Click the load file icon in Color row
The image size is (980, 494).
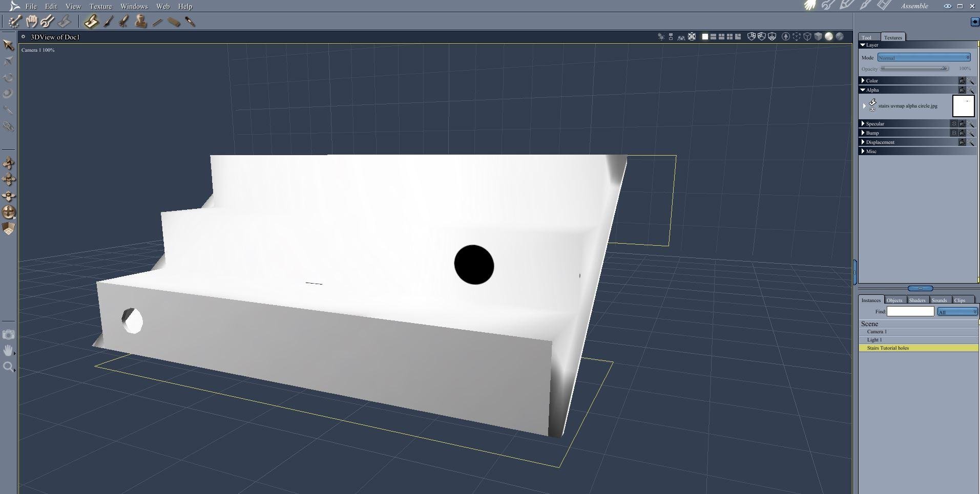pyautogui.click(x=962, y=81)
